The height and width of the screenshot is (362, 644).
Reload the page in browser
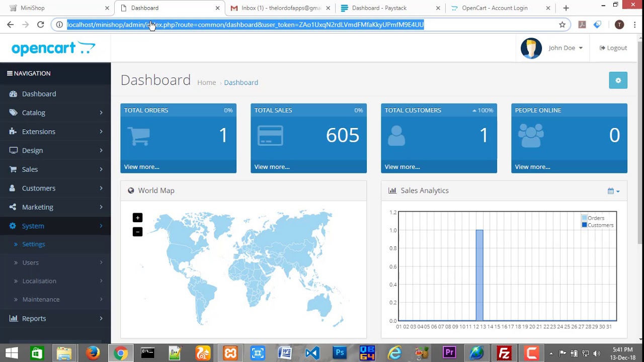(41, 24)
